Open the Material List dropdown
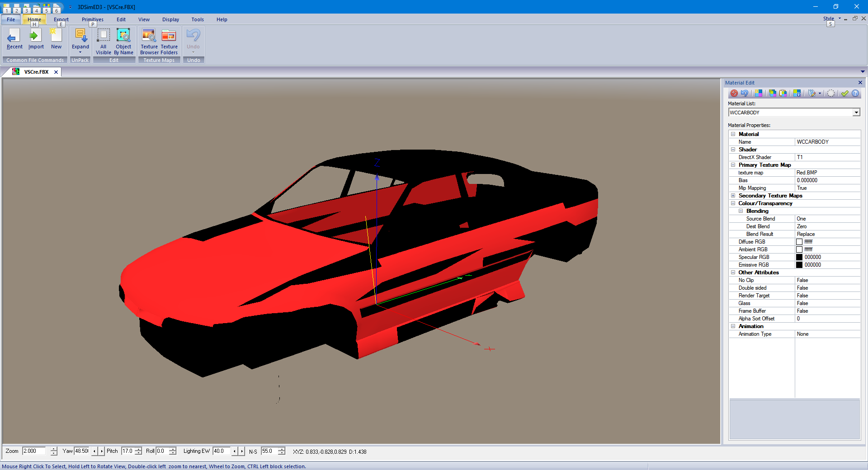 coord(856,113)
